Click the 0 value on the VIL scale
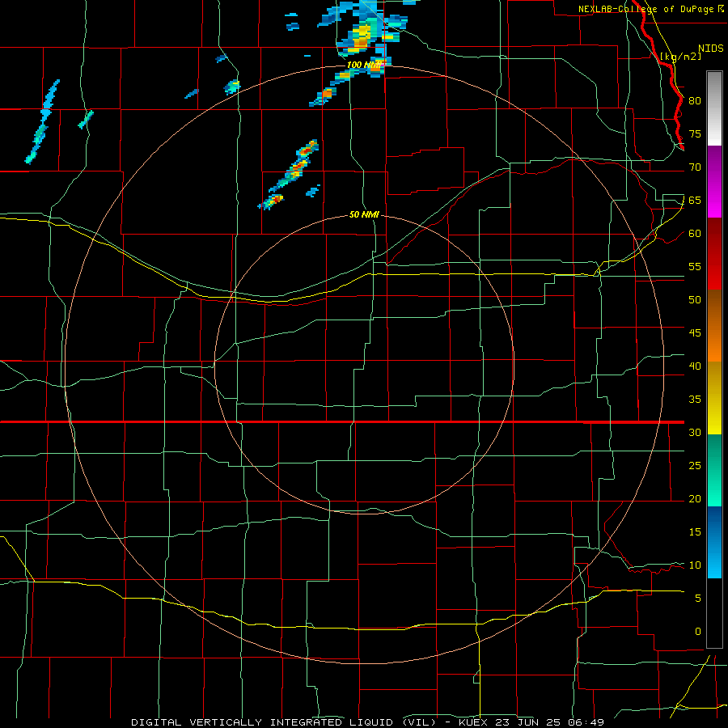The width and height of the screenshot is (728, 728). 698,632
